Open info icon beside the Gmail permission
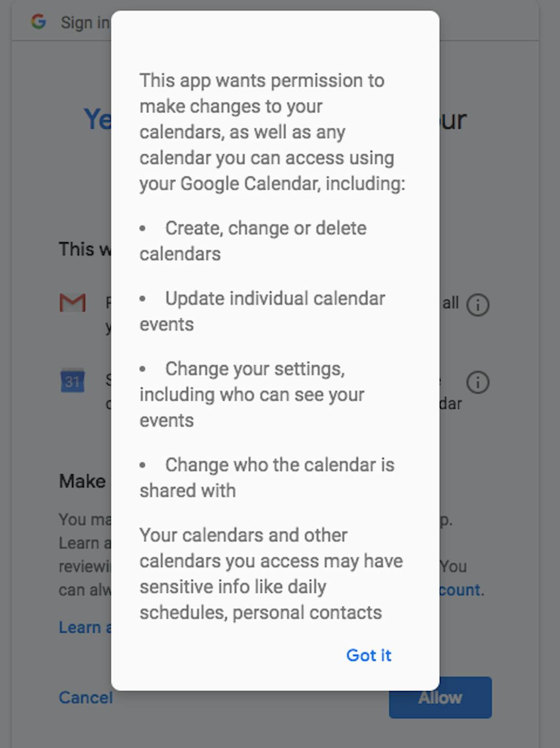560x748 pixels. pos(478,304)
